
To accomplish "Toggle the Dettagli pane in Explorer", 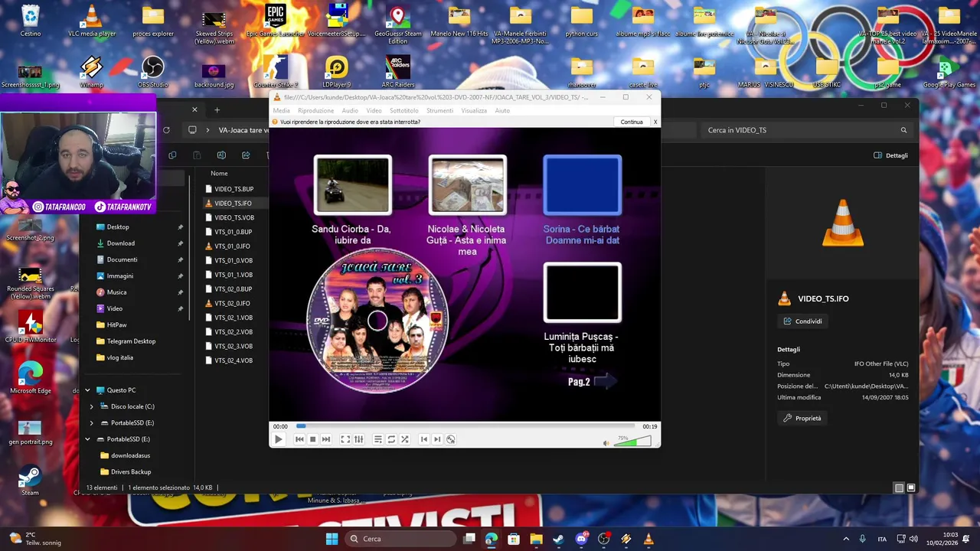I will (891, 155).
